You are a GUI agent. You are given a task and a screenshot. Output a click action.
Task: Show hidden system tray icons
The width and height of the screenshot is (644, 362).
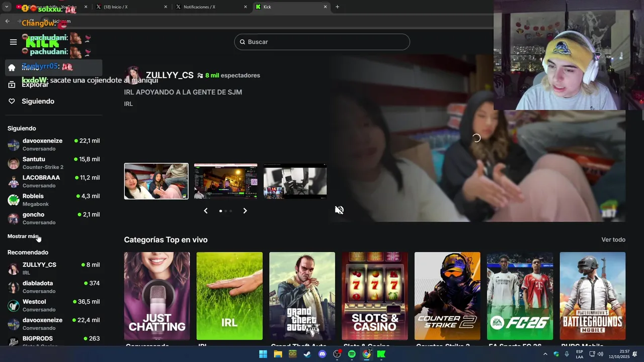(545, 354)
